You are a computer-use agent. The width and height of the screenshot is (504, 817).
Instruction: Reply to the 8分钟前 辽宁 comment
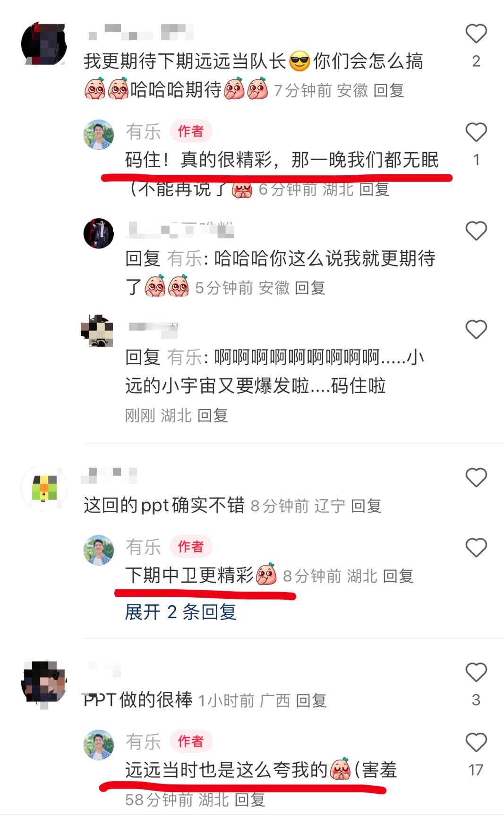pyautogui.click(x=366, y=506)
